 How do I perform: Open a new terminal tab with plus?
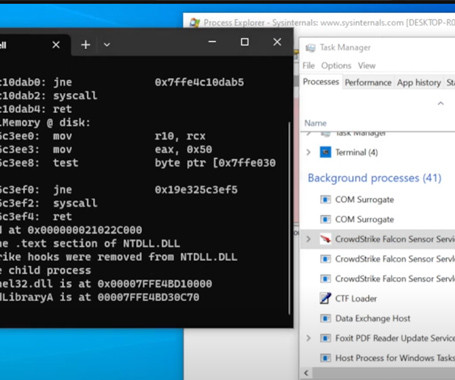pyautogui.click(x=86, y=45)
